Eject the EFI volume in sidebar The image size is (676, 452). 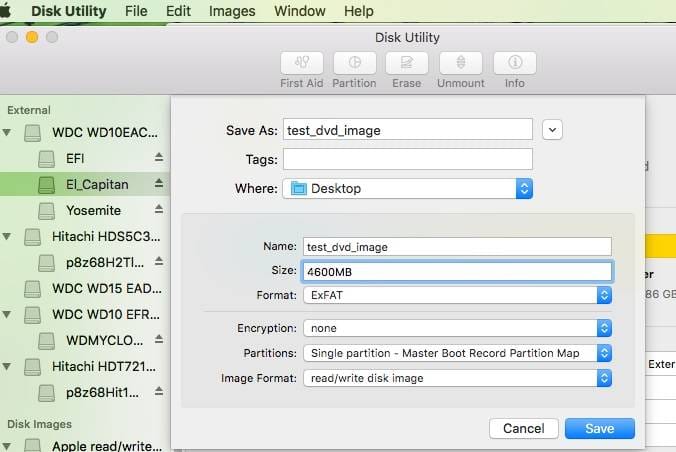(158, 158)
